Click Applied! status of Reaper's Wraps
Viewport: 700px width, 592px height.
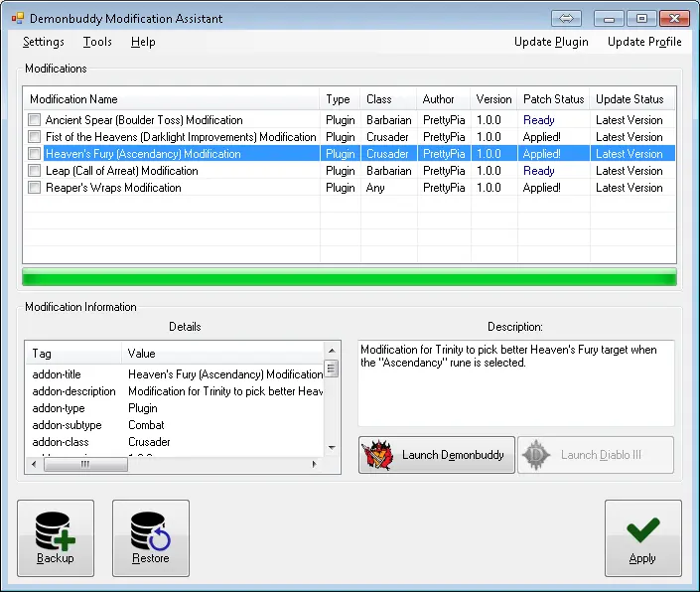click(x=541, y=188)
